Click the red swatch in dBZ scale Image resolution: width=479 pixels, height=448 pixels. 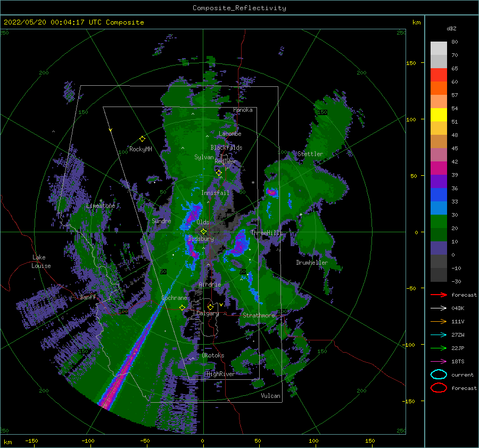click(x=439, y=75)
